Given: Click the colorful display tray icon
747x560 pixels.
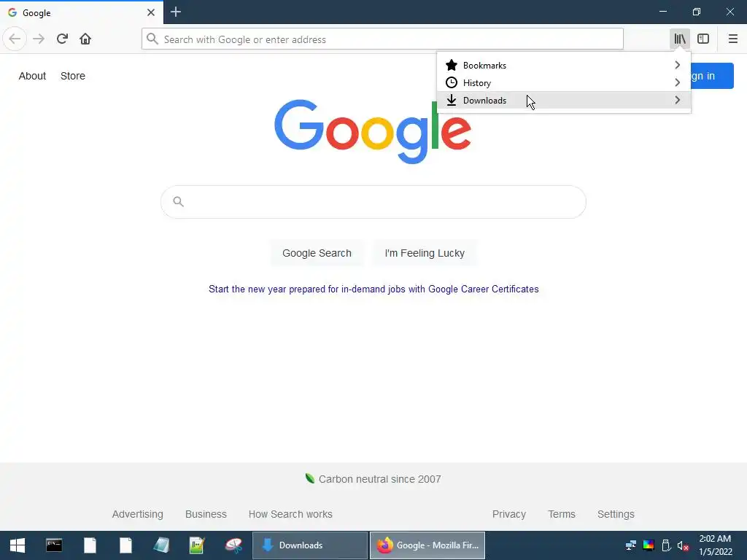Looking at the screenshot, I should [649, 545].
